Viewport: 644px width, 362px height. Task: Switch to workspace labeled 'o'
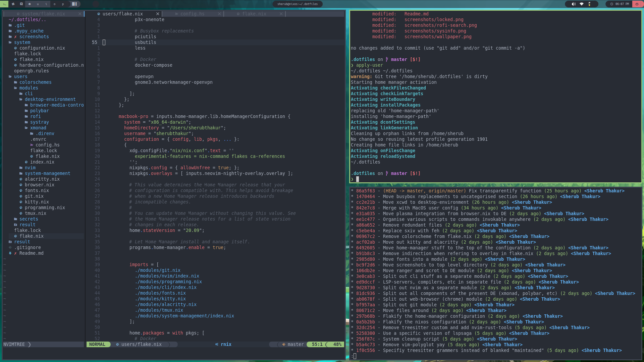[x=55, y=4]
